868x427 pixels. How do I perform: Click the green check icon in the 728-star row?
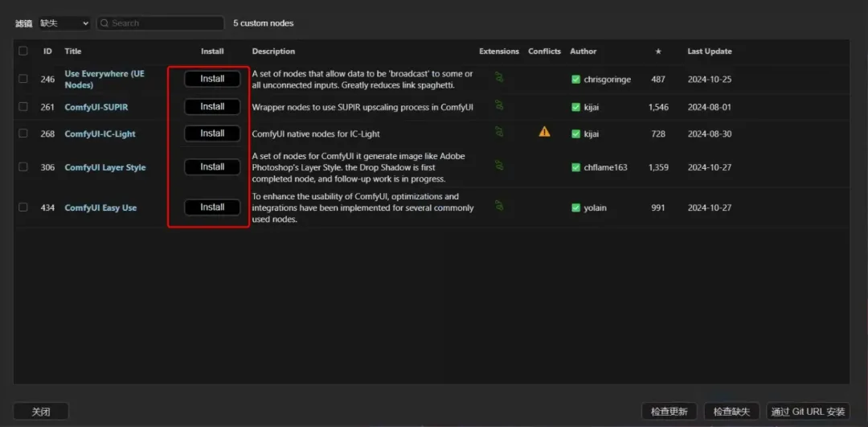coord(575,134)
